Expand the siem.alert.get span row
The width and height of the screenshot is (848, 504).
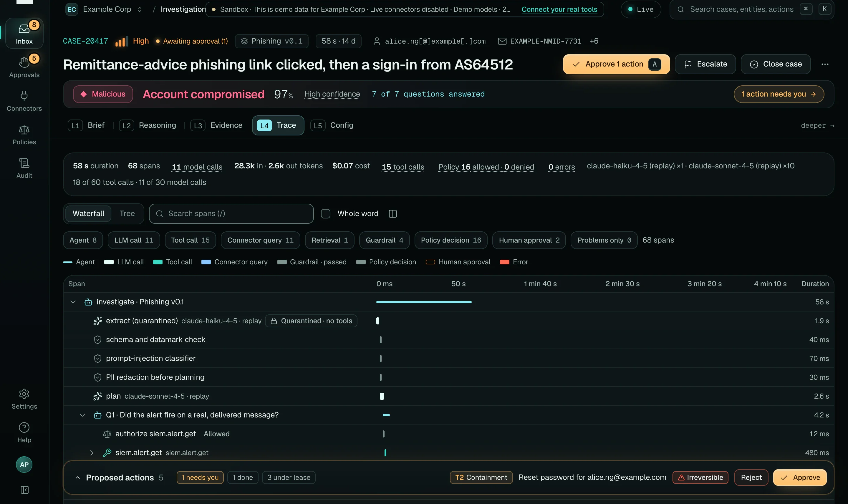coord(91,452)
